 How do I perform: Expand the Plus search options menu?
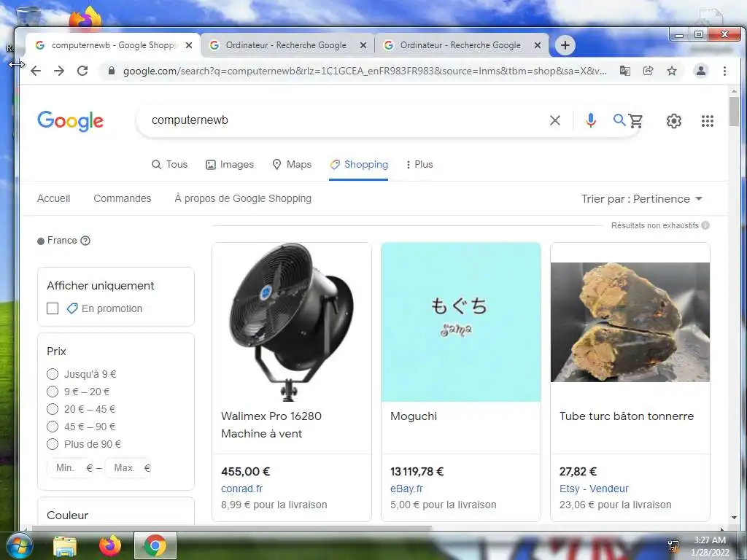tap(419, 165)
